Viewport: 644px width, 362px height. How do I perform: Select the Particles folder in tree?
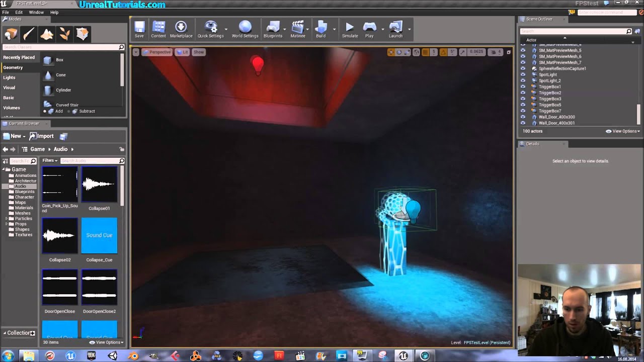[23, 219]
